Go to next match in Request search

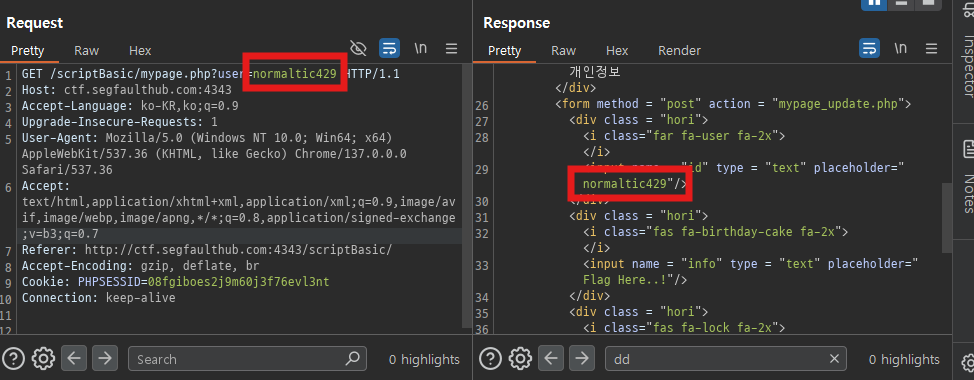(x=105, y=358)
